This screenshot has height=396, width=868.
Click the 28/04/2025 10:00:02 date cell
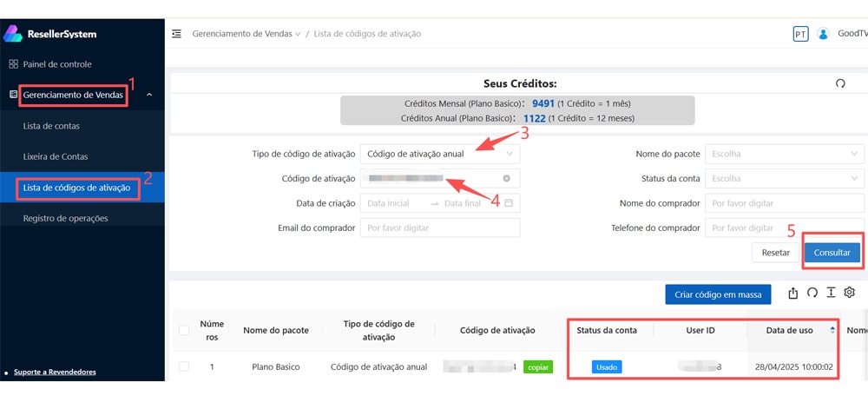click(794, 366)
